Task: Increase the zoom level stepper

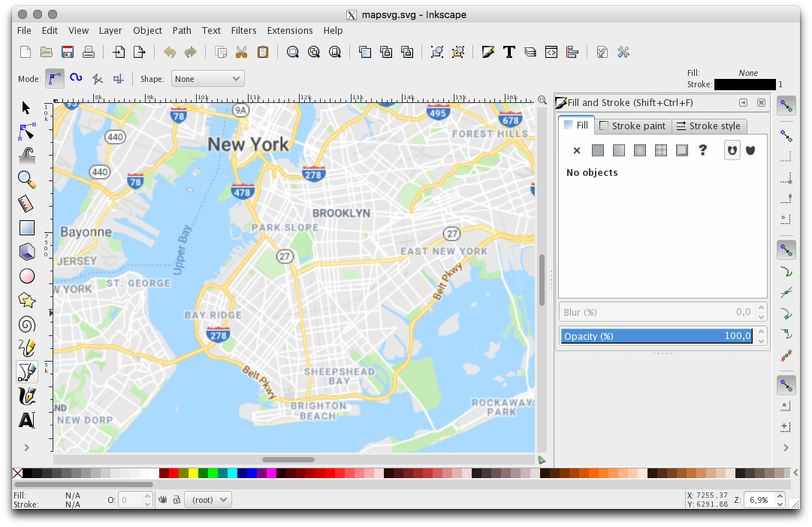Action: [x=780, y=496]
